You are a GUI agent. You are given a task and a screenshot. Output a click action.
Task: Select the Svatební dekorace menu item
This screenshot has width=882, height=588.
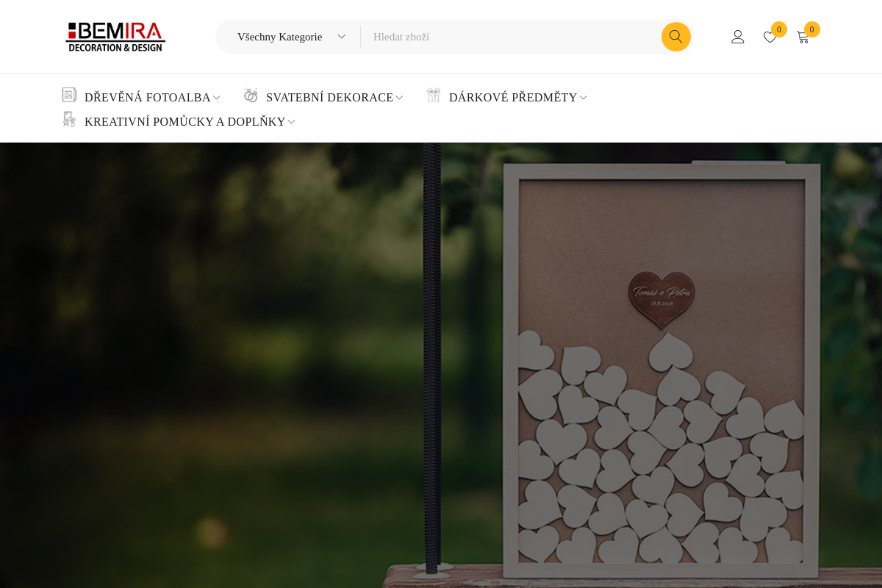[x=329, y=98]
